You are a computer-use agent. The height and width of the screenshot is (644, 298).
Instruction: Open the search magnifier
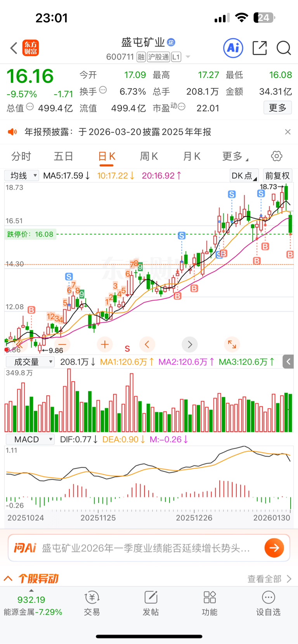point(284,48)
